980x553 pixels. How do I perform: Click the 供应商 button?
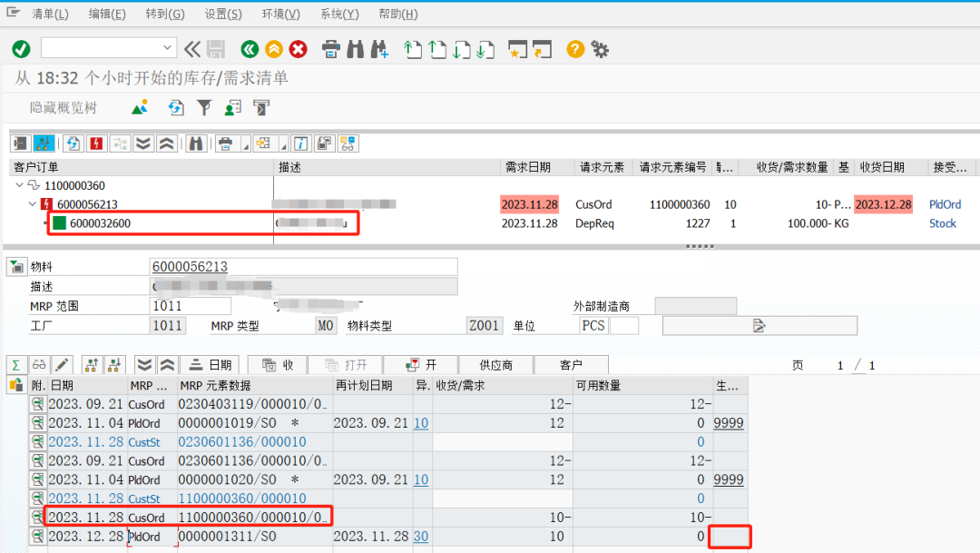coord(495,365)
